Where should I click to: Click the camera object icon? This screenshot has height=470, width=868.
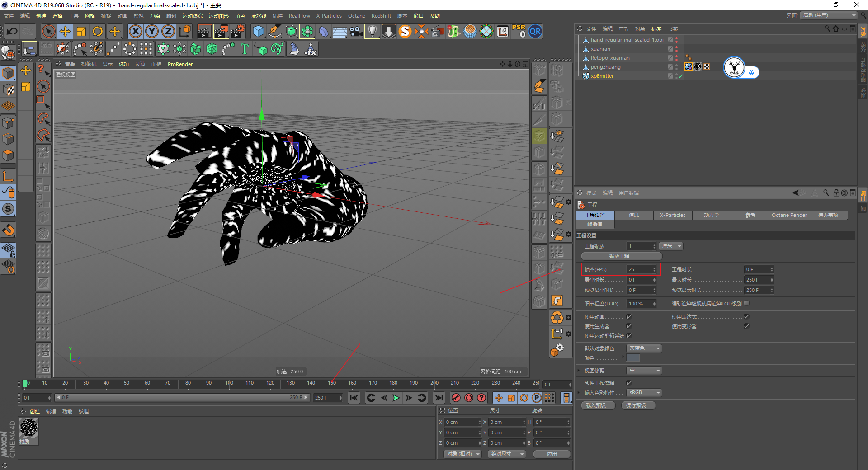(x=356, y=31)
